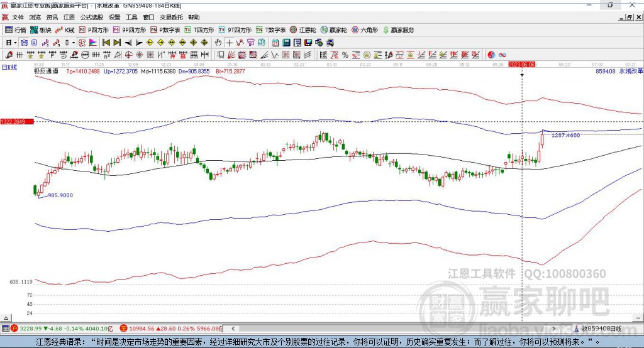644x348 pixels.
Task: Select the zigzag wave line tool
Action: coord(275,55)
